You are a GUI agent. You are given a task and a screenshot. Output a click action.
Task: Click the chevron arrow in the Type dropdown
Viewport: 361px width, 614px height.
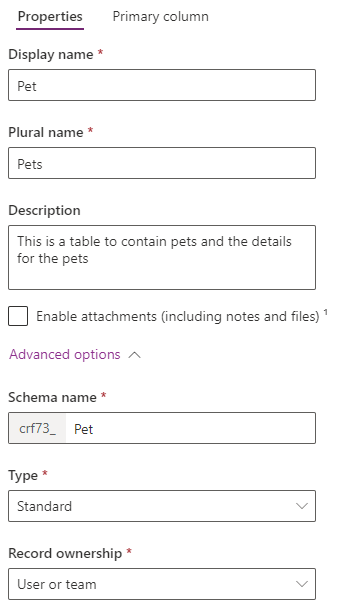301,506
